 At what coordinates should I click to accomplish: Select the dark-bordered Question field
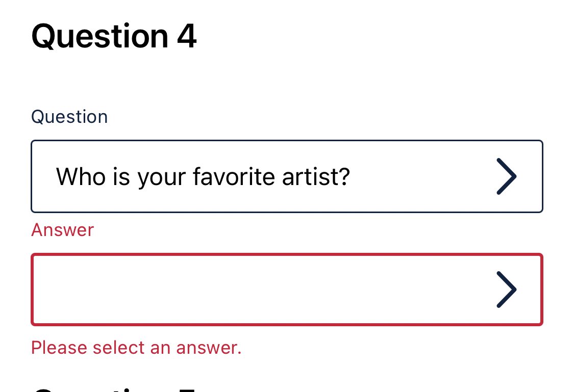tap(287, 176)
